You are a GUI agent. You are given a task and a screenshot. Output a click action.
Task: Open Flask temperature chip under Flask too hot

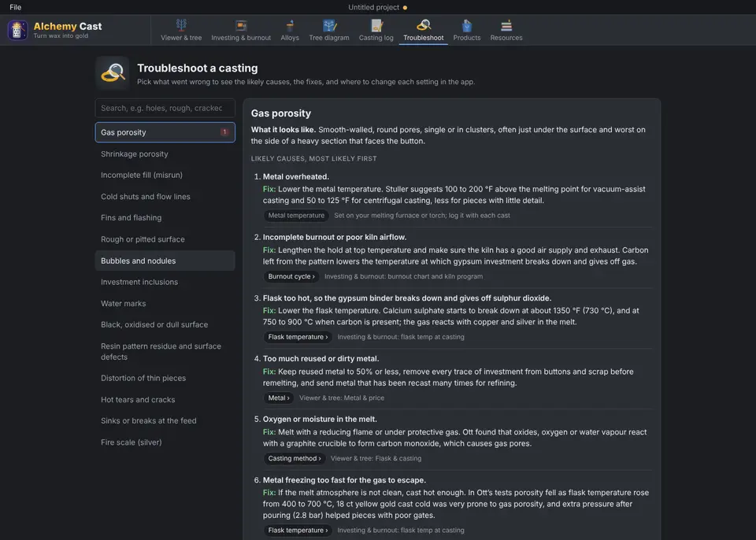[298, 337]
